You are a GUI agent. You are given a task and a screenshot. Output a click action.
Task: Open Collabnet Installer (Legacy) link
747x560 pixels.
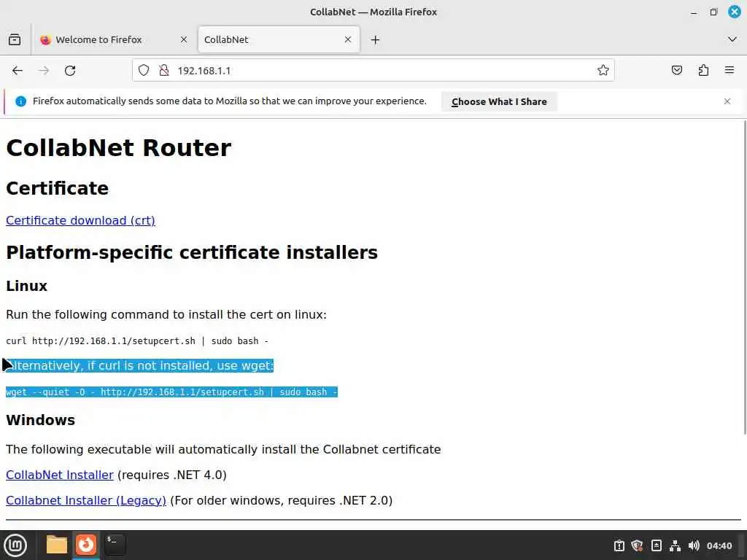86,500
